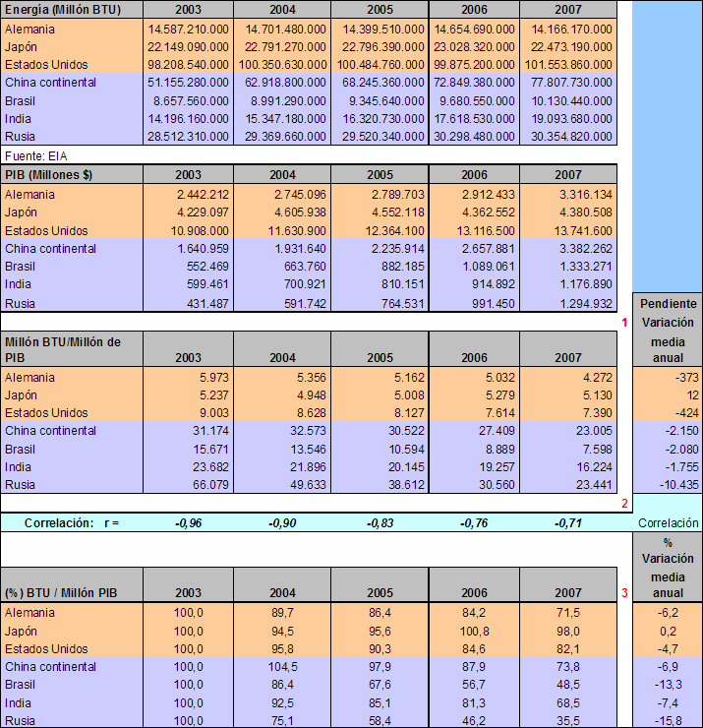Click the red number 1 marker
Screen dimensions: 703x728
point(624,322)
